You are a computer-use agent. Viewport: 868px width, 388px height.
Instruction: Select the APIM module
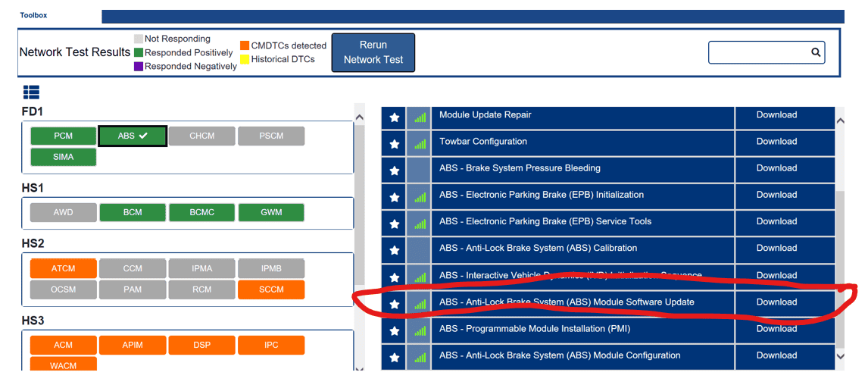[133, 345]
